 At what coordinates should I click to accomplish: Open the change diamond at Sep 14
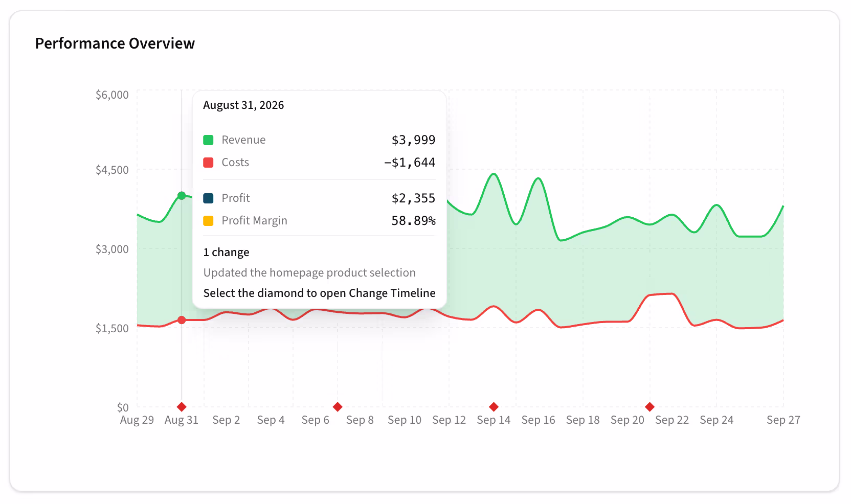(494, 407)
